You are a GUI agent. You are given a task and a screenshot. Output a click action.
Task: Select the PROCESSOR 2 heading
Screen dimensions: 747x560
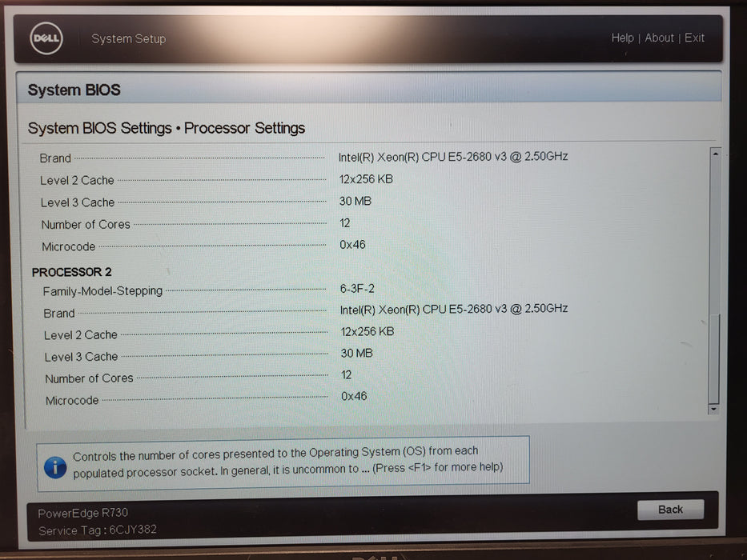pos(71,272)
